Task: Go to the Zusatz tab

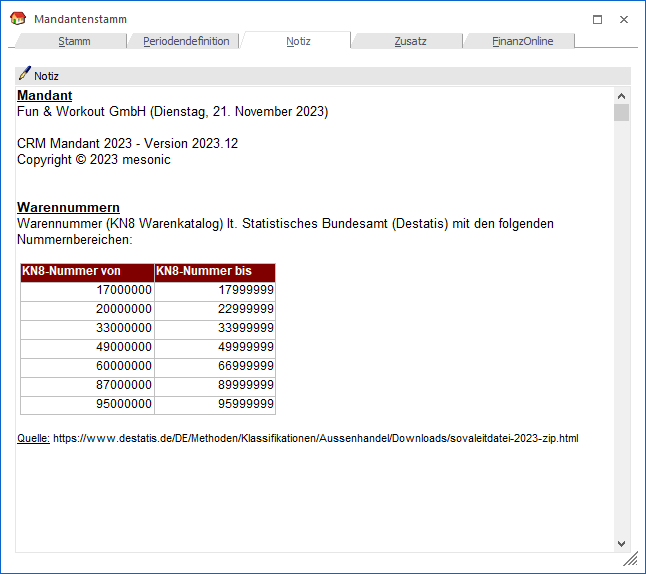Action: click(x=410, y=41)
